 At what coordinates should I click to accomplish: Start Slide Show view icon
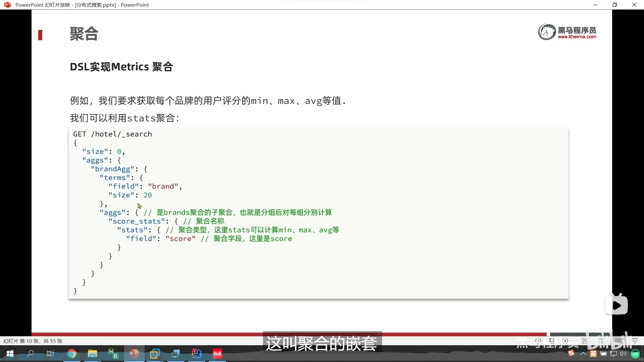tap(635, 341)
